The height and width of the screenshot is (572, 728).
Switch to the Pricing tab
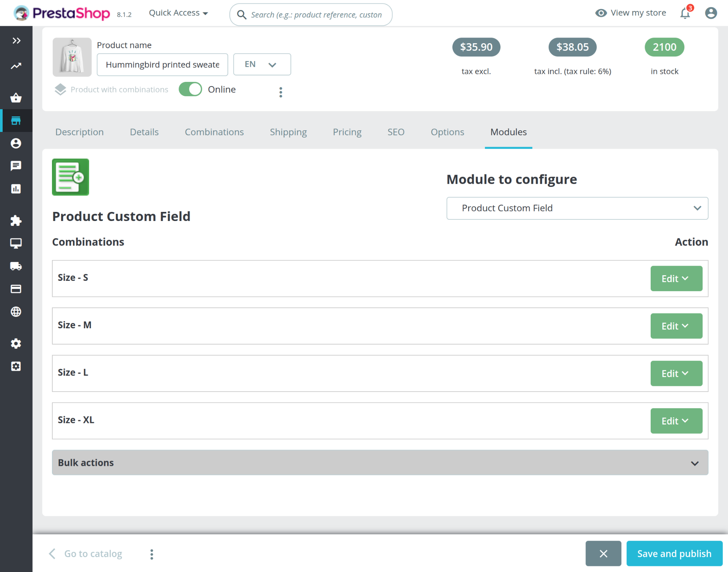pyautogui.click(x=347, y=132)
